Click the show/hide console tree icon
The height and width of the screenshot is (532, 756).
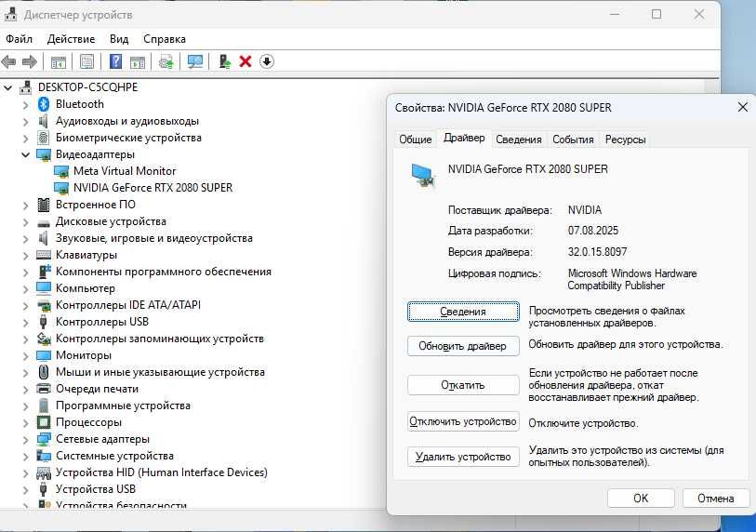coord(59,61)
